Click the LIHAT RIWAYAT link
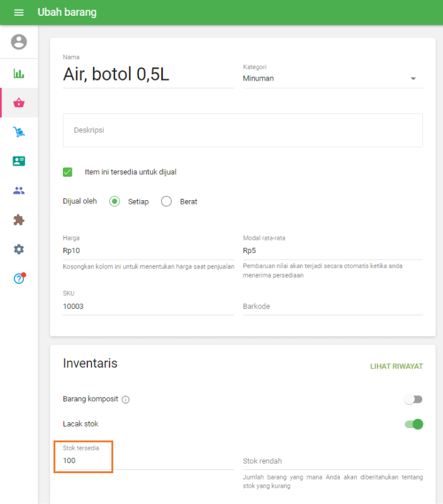Screen dimensions: 443x504 pyautogui.click(x=396, y=366)
